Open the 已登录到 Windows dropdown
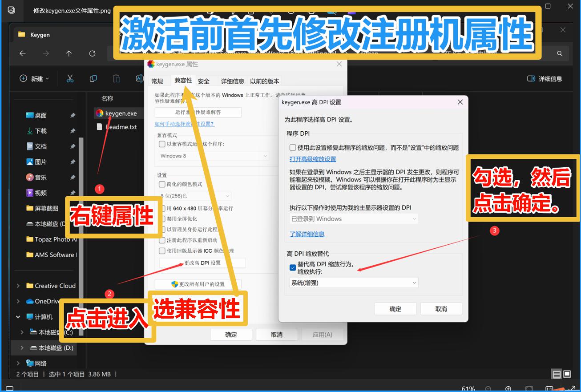Image resolution: width=581 pixels, height=392 pixels. tap(354, 219)
